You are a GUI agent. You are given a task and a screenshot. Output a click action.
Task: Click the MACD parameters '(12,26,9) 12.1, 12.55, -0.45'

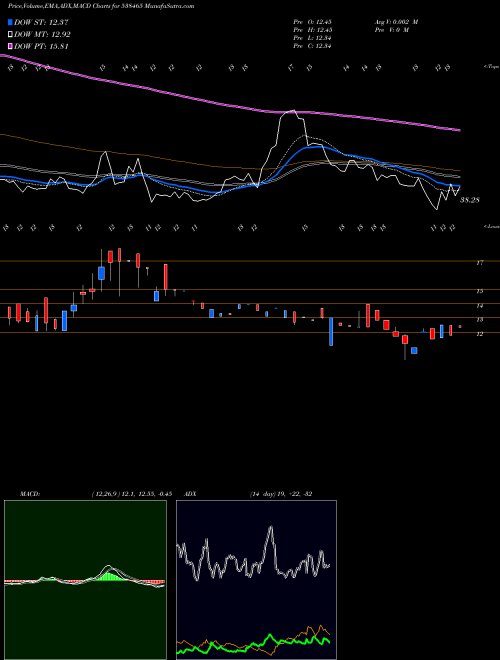click(131, 494)
